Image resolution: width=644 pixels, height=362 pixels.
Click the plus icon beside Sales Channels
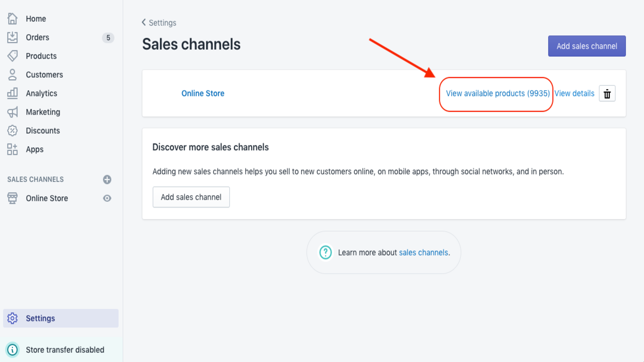[x=107, y=179]
